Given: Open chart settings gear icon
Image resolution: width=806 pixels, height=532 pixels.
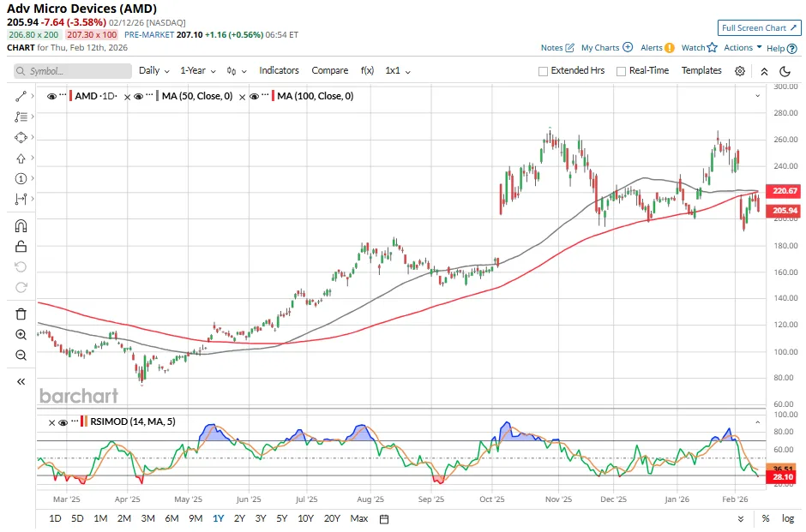Looking at the screenshot, I should tap(740, 71).
